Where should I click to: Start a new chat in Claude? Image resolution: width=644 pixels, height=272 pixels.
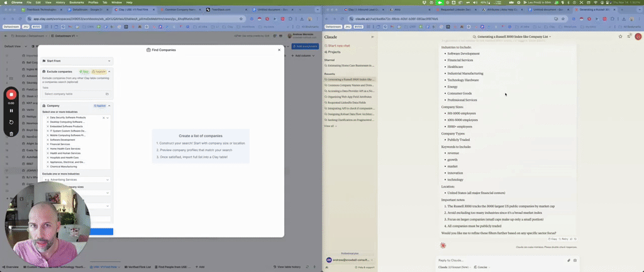pos(338,45)
